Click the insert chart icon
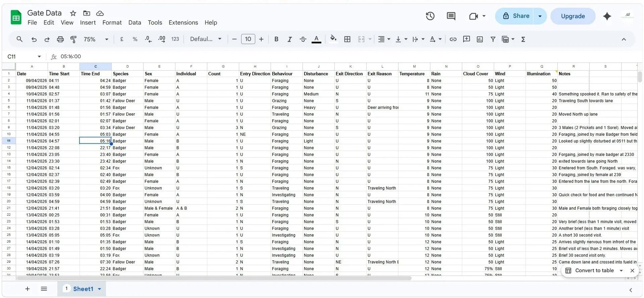 (x=480, y=39)
